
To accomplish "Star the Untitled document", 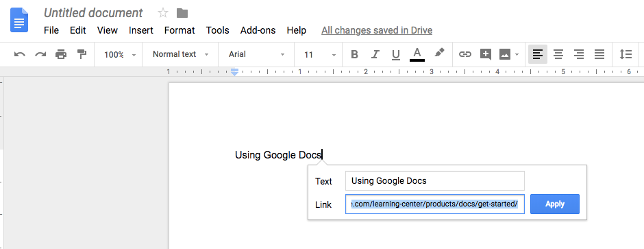I will [x=163, y=13].
